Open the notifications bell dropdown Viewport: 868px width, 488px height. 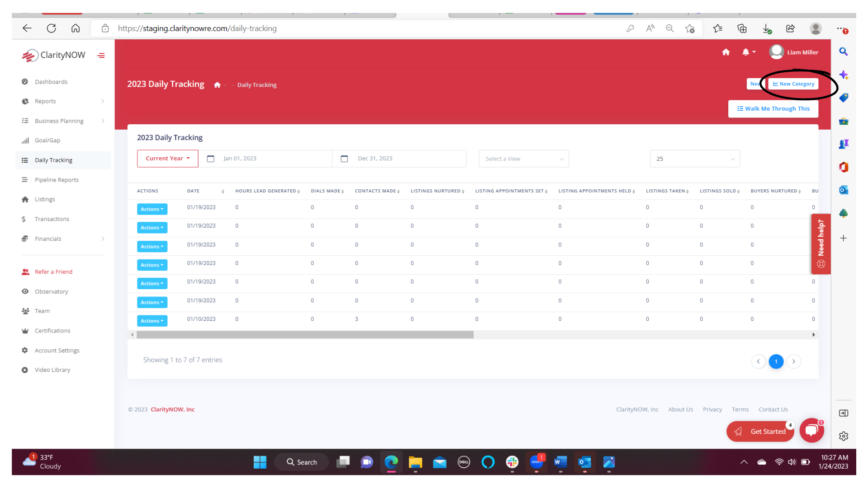click(749, 52)
